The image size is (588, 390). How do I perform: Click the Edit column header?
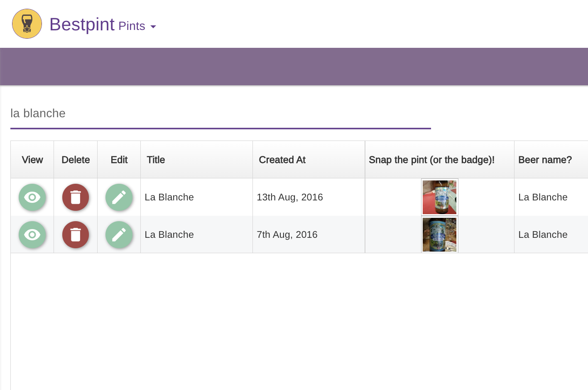point(119,160)
